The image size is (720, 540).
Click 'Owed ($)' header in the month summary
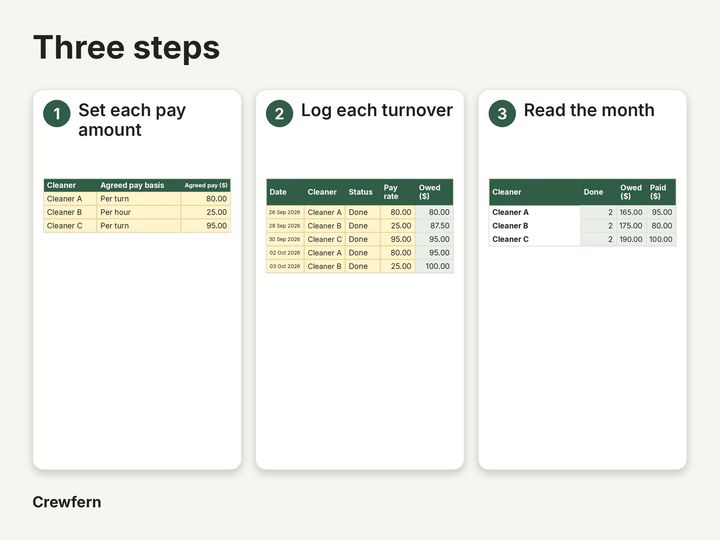click(631, 192)
